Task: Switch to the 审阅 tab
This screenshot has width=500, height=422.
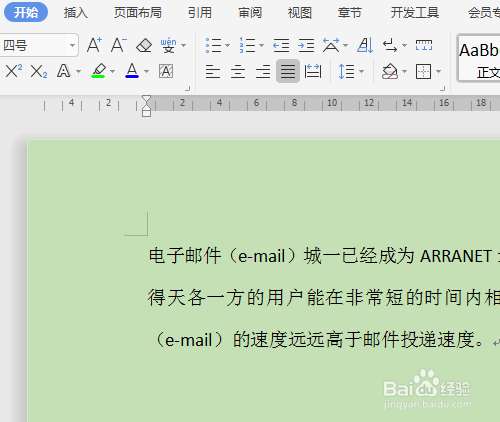Action: coord(250,13)
